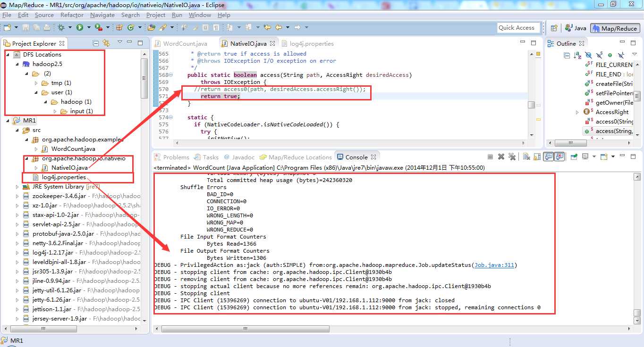Image resolution: width=644 pixels, height=347 pixels.
Task: Switch to the Java perspective
Action: click(x=575, y=28)
